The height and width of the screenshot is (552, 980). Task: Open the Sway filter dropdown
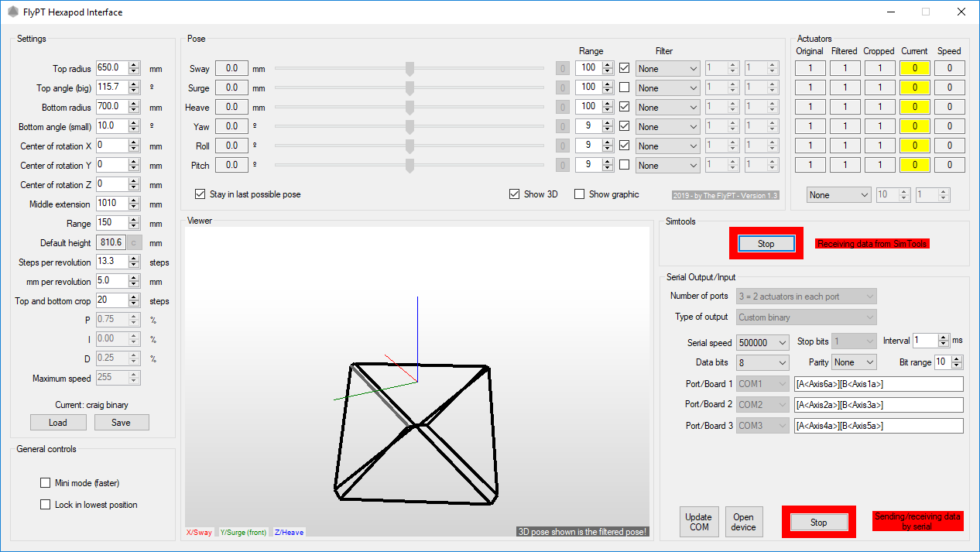667,68
